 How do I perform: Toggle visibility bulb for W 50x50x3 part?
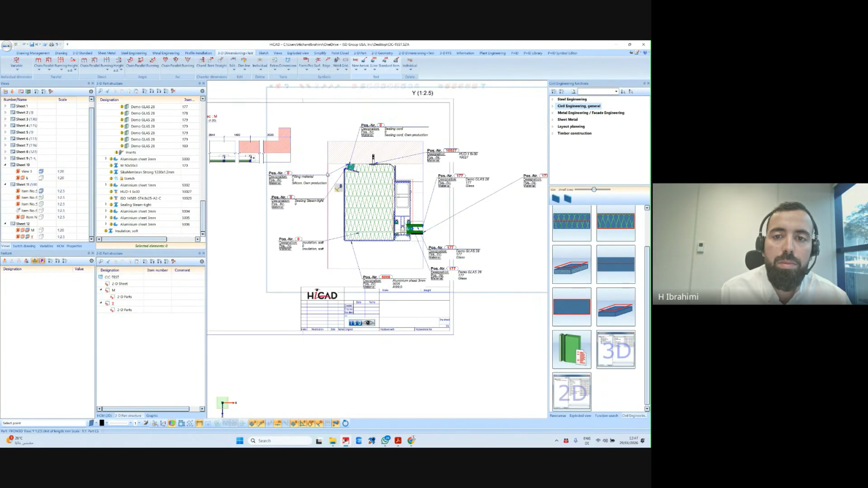pos(111,166)
